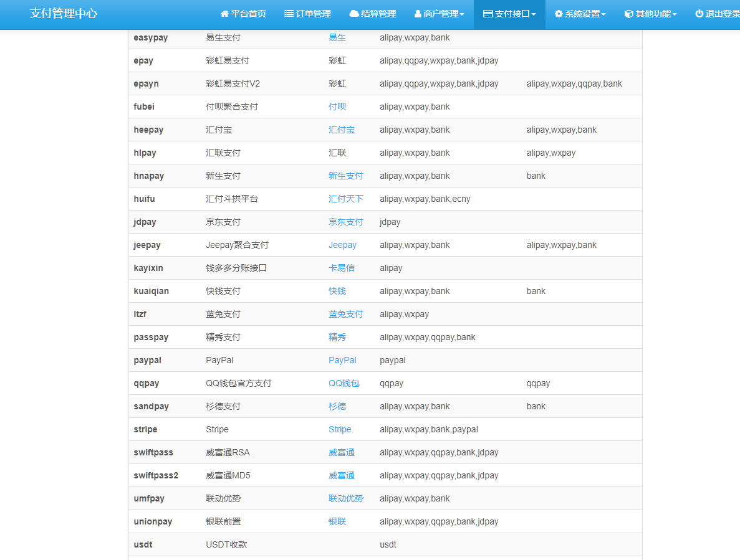Viewport: 740px width, 560px height.
Task: Select the 'hlpay' plugin name cell
Action: (145, 153)
